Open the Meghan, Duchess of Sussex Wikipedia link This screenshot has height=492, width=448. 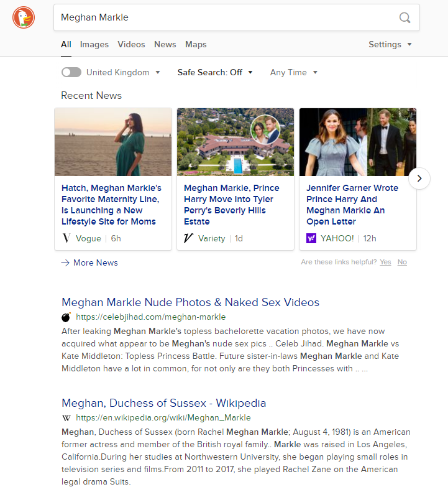tap(163, 403)
